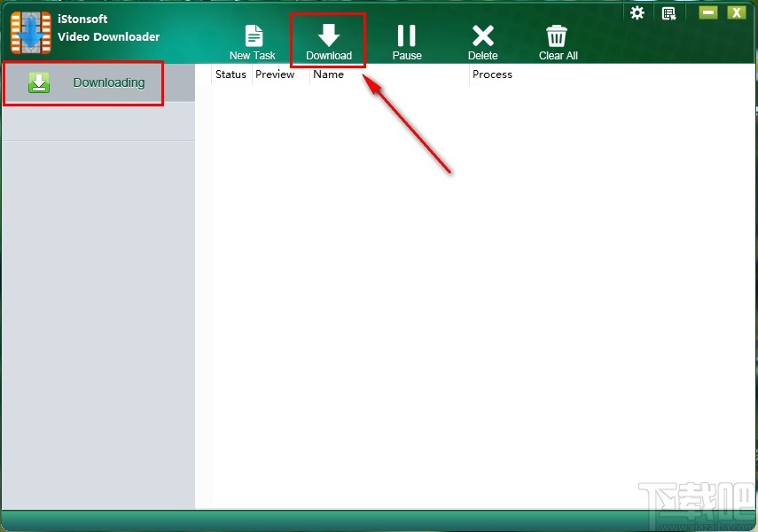Click the Name column header
The height and width of the screenshot is (532, 758).
click(x=328, y=74)
